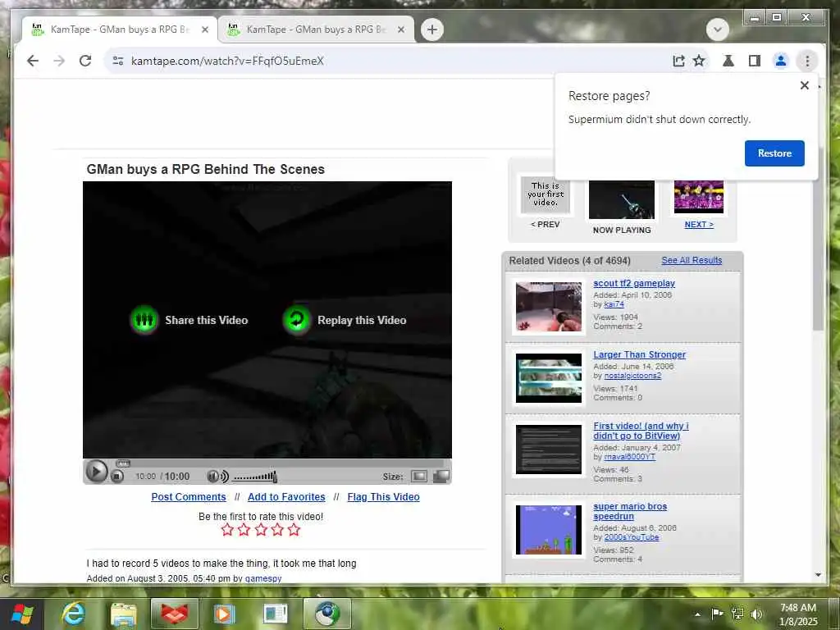Click the Larger Than Stronger thumbnail
This screenshot has height=630, width=840.
pos(548,377)
